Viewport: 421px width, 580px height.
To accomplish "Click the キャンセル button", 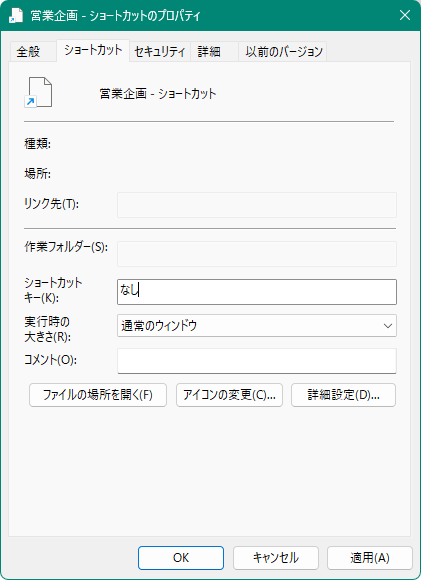I will (276, 558).
